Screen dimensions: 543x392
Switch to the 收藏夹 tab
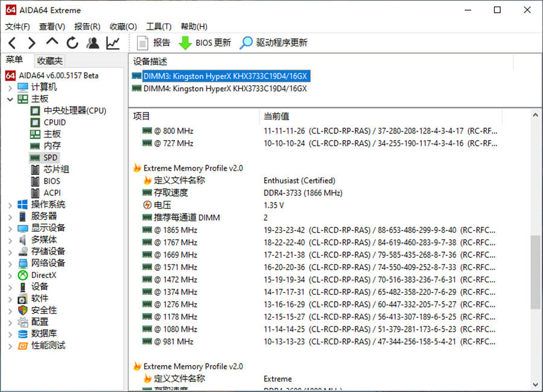pos(49,61)
